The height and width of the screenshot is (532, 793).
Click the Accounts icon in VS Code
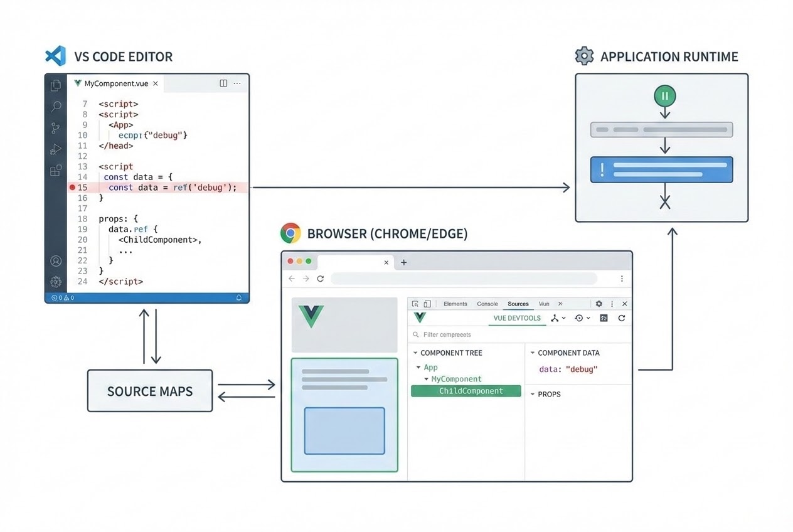coord(56,261)
